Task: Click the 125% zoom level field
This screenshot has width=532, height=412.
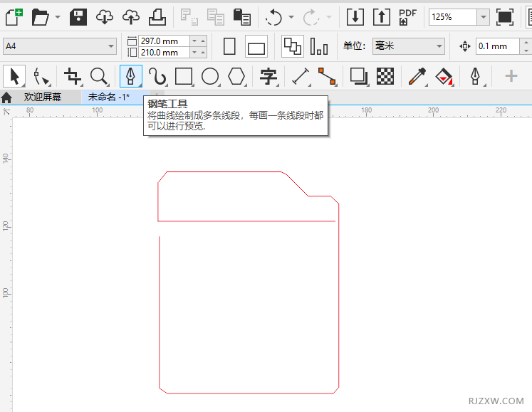Action: pos(453,16)
